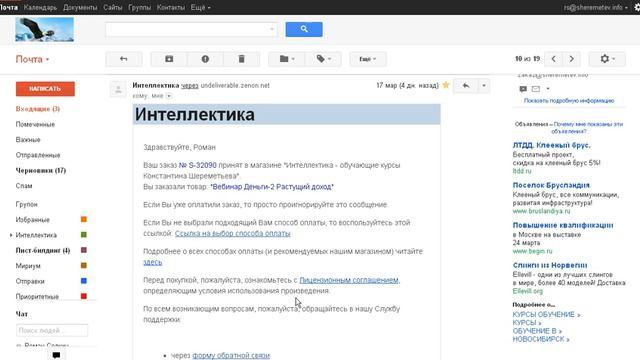Switch to 'Группы' in top bar

click(140, 7)
